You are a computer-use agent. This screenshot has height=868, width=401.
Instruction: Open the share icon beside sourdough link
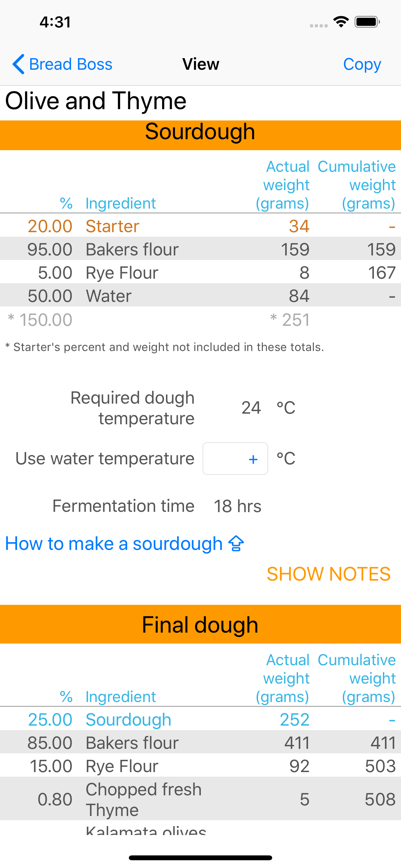click(236, 543)
